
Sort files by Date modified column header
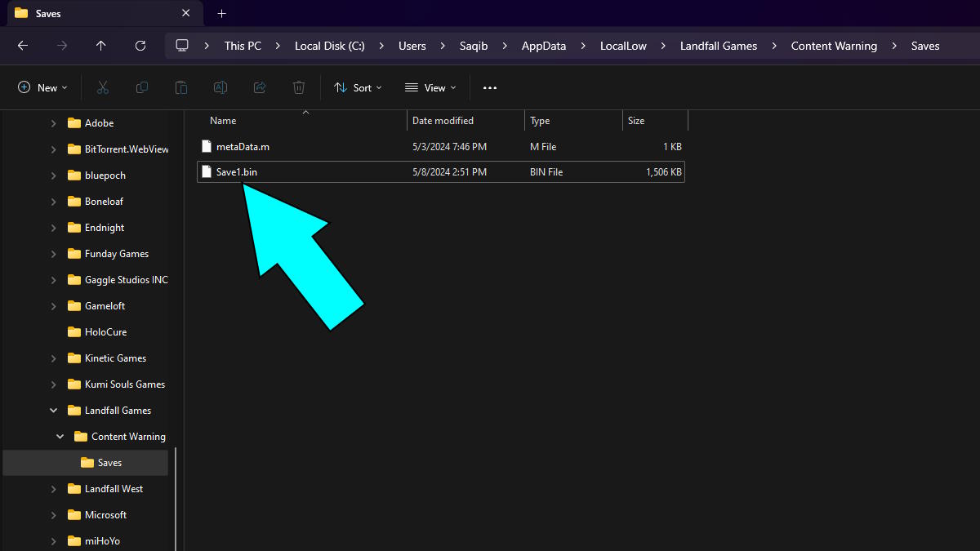443,120
